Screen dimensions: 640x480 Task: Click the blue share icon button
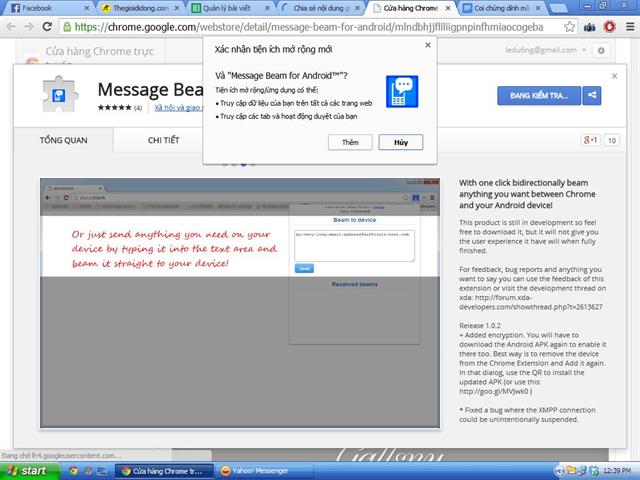[x=592, y=96]
